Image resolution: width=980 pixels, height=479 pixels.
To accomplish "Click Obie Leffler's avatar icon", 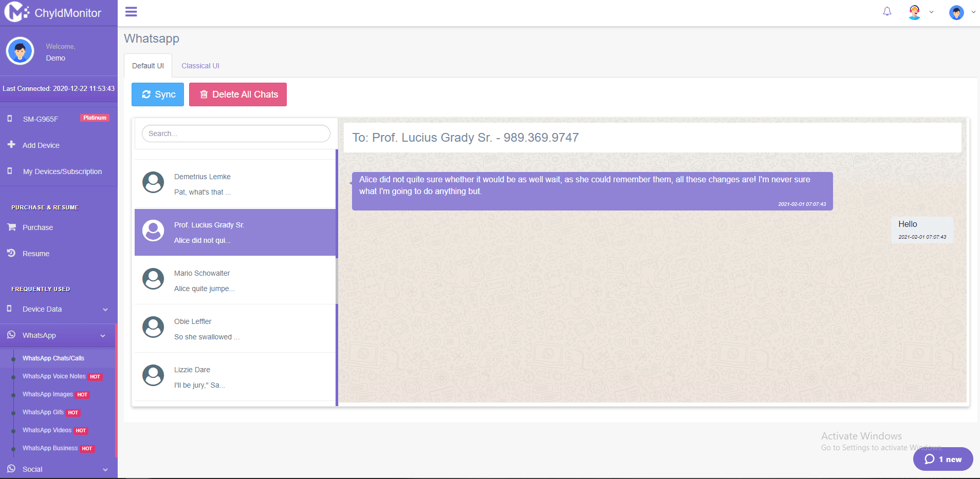I will point(153,327).
